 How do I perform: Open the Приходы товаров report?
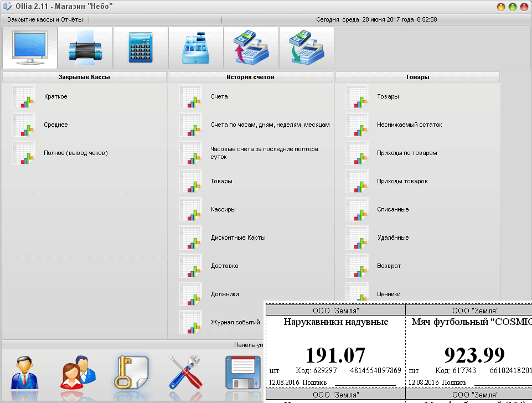pos(402,181)
